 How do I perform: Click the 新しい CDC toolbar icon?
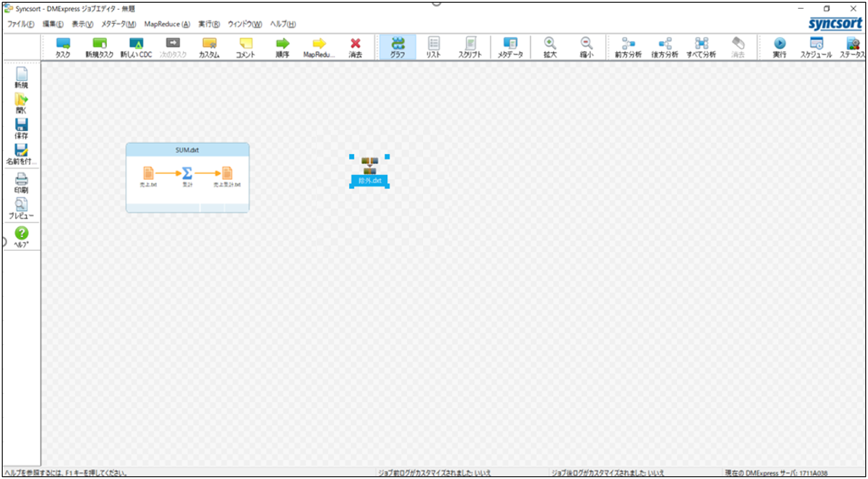(136, 47)
